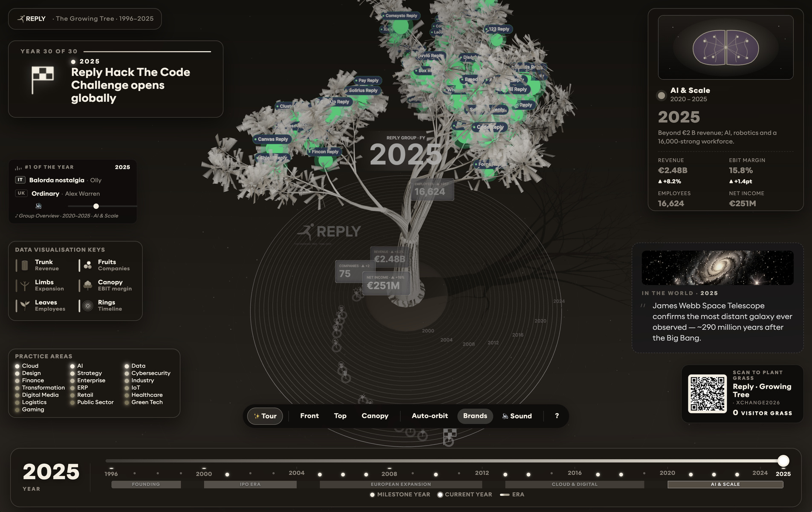This screenshot has width=812, height=512.
Task: Toggle Brands labels display
Action: coord(475,416)
